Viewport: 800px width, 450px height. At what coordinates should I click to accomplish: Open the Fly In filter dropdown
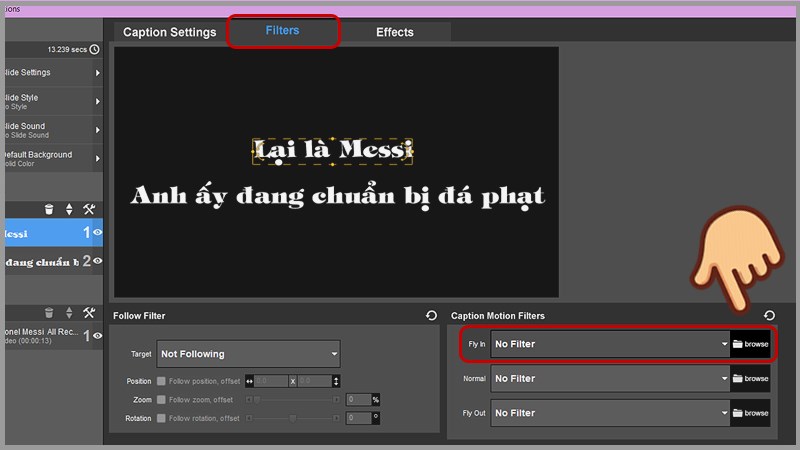pyautogui.click(x=610, y=344)
